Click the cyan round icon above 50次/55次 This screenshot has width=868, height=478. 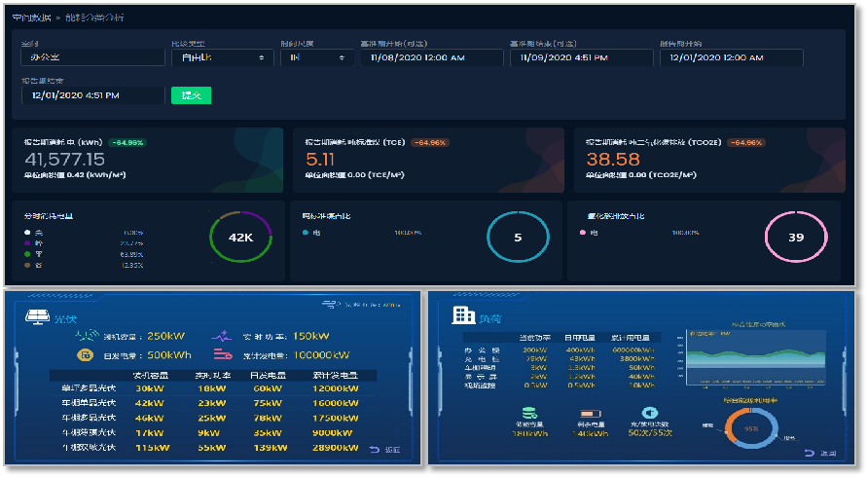coord(649,413)
